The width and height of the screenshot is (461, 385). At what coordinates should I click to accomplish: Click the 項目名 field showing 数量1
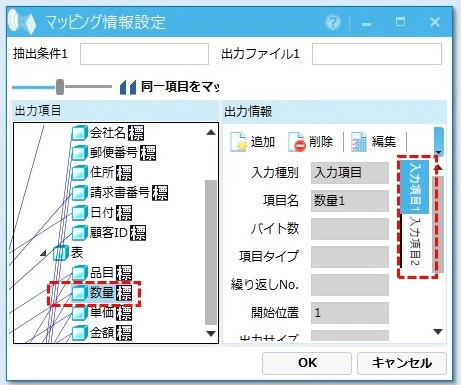point(350,201)
